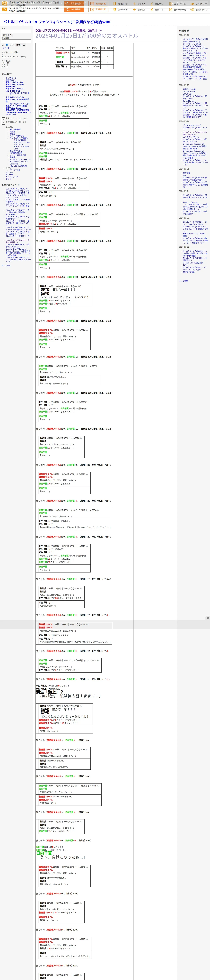This screenshot has width=210, height=980.
Task: Open ここを編集 in right sidebar
Action: pos(183,281)
